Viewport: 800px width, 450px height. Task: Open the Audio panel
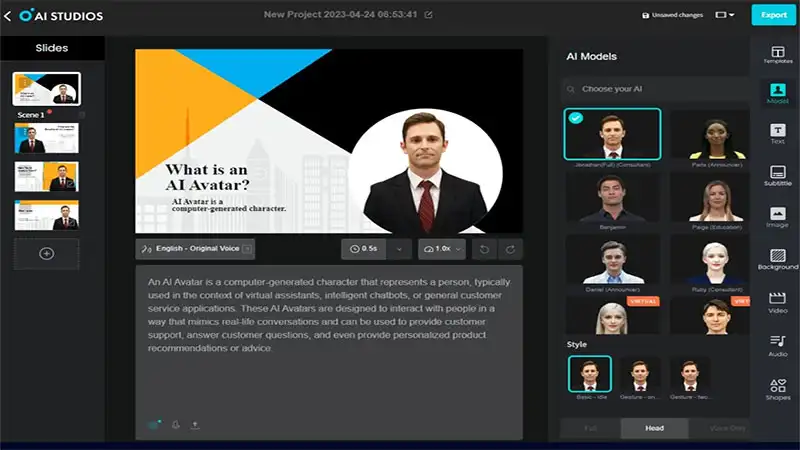[778, 345]
